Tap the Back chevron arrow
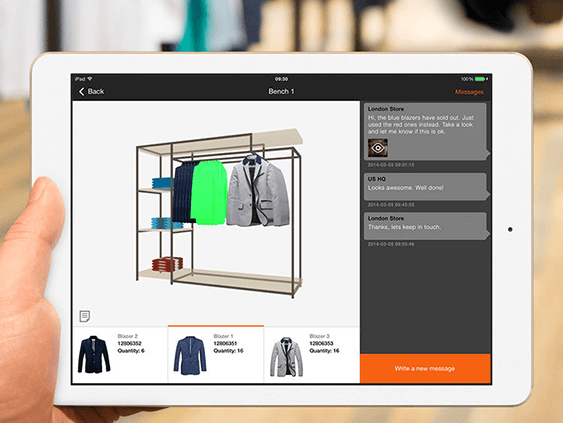 click(82, 92)
